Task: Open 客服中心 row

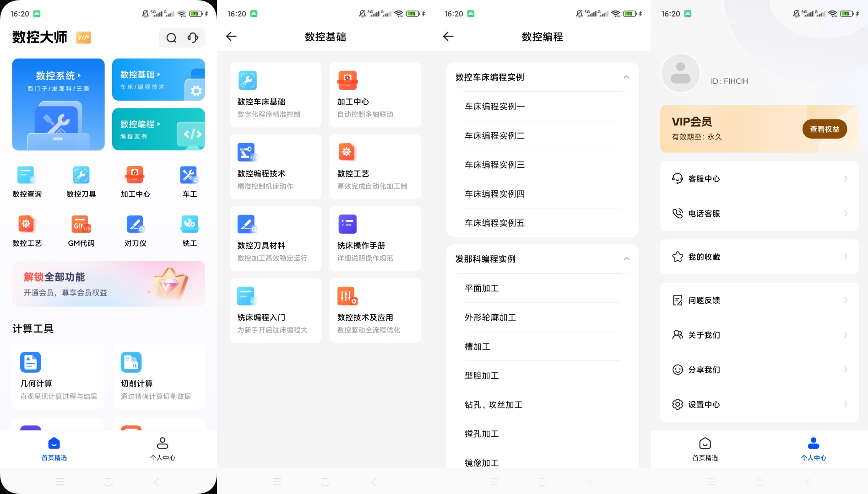Action: click(759, 178)
